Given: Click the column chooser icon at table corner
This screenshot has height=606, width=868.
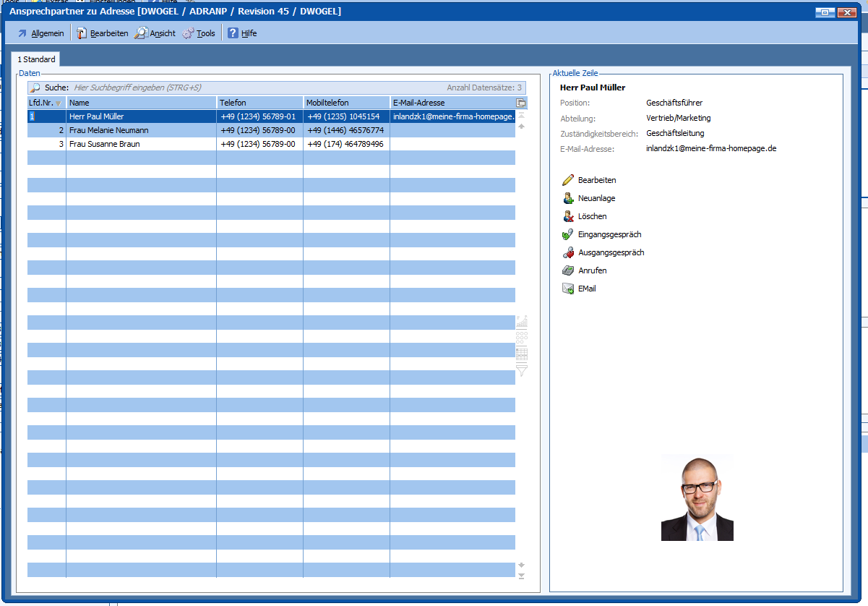Looking at the screenshot, I should coord(521,103).
